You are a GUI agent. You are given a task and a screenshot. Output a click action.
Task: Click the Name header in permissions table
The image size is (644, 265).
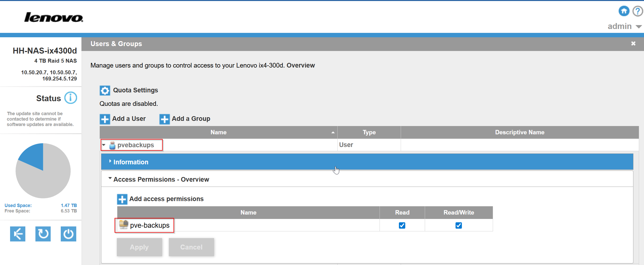[x=248, y=212]
